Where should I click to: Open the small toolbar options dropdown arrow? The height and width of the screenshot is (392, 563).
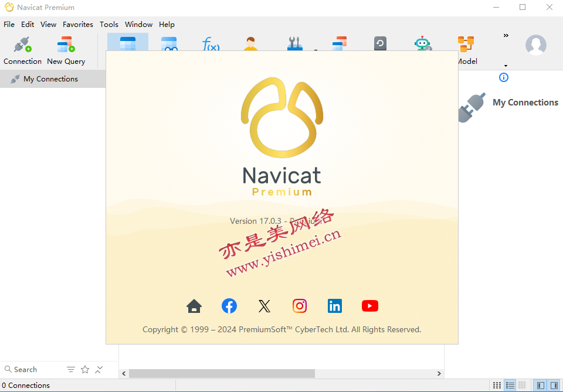506,66
